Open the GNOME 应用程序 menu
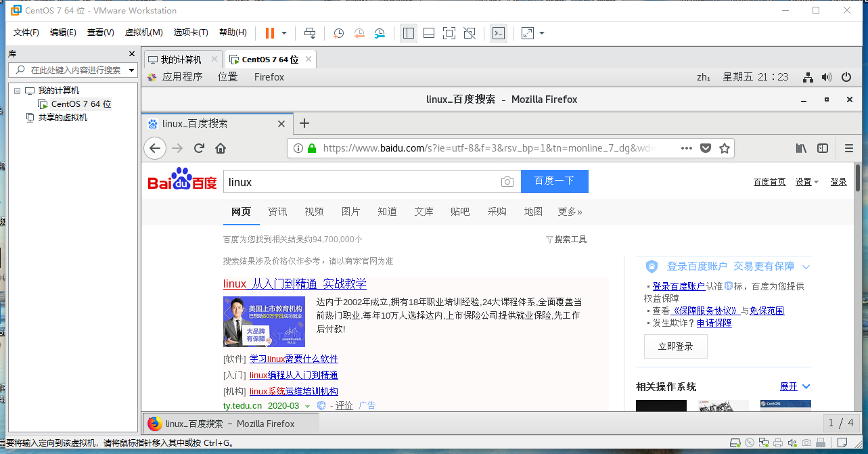 click(x=182, y=77)
